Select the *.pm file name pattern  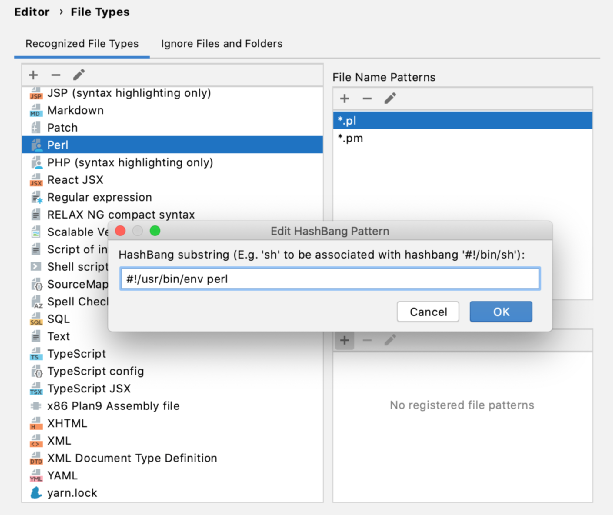(350, 138)
